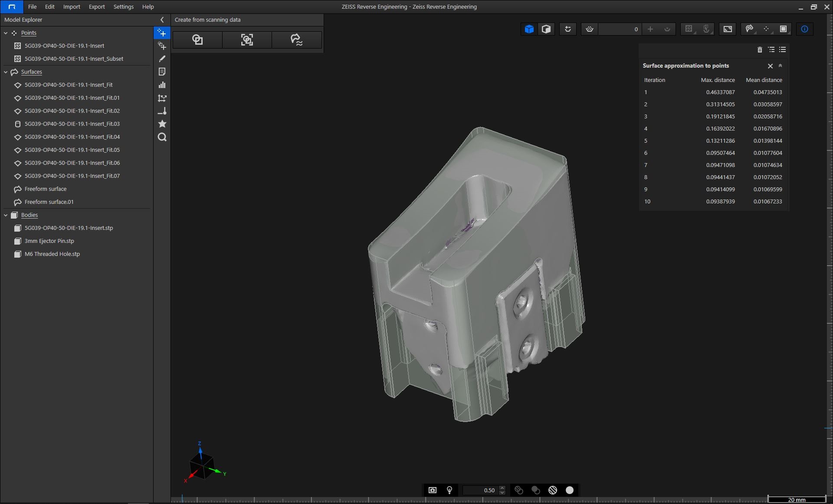Screen dimensions: 833x504
Task: Open the Import menu
Action: tap(72, 7)
